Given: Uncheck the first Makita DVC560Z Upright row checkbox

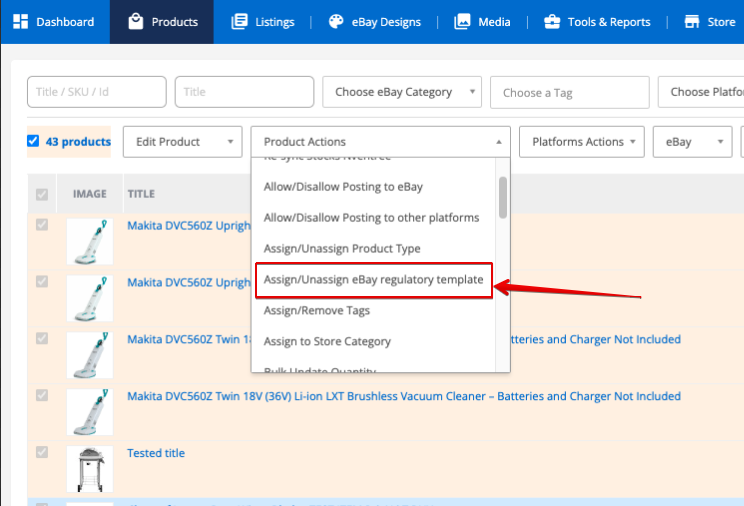Looking at the screenshot, I should (x=42, y=225).
